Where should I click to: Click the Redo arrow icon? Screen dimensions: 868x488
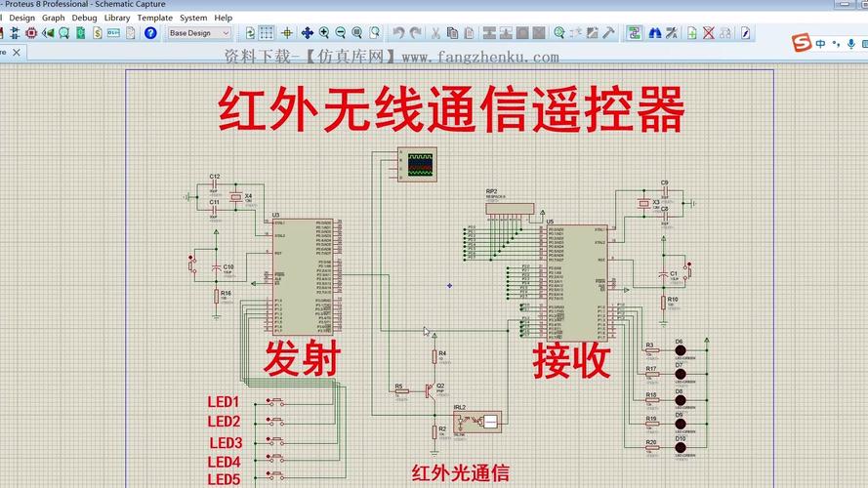click(415, 33)
